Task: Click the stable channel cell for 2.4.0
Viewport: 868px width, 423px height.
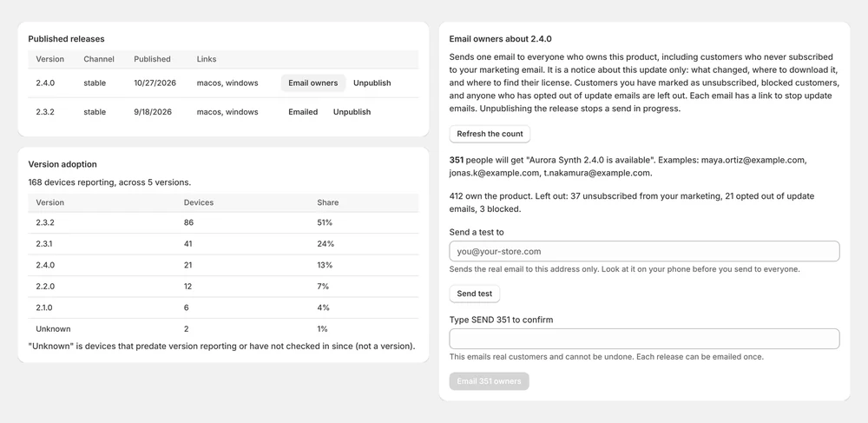Action: 94,83
